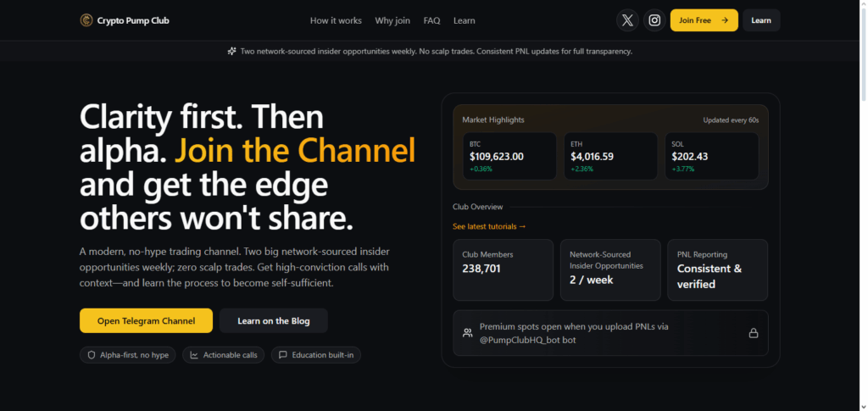This screenshot has width=868, height=411.
Task: Click the dark Learn button in header
Action: click(761, 20)
